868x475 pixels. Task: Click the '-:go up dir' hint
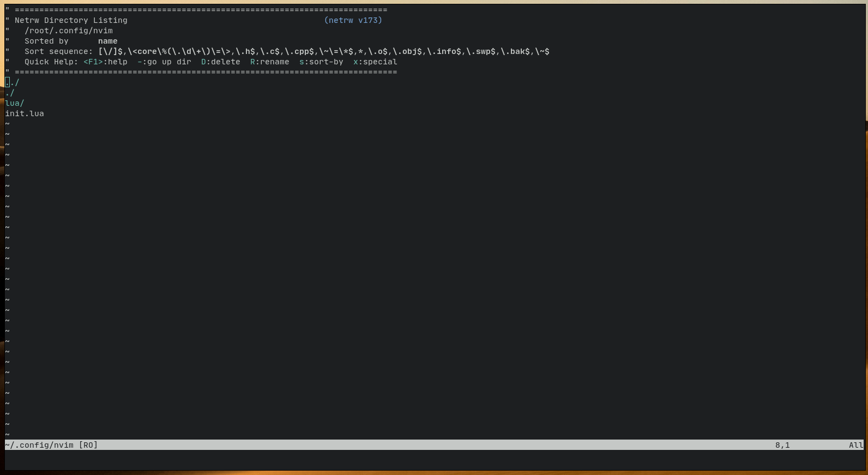click(x=164, y=62)
